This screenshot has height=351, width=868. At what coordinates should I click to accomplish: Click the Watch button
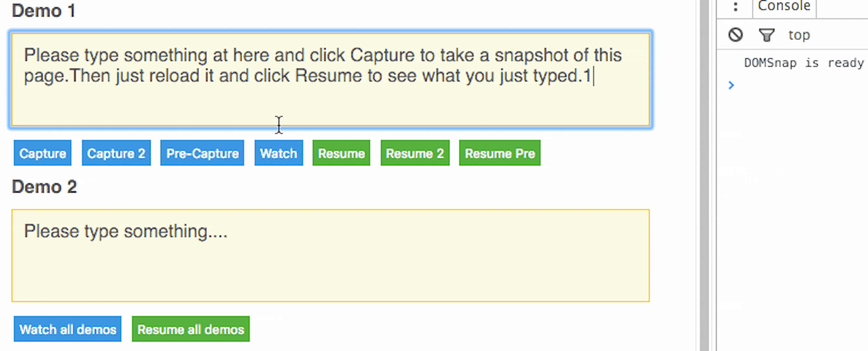coord(278,153)
